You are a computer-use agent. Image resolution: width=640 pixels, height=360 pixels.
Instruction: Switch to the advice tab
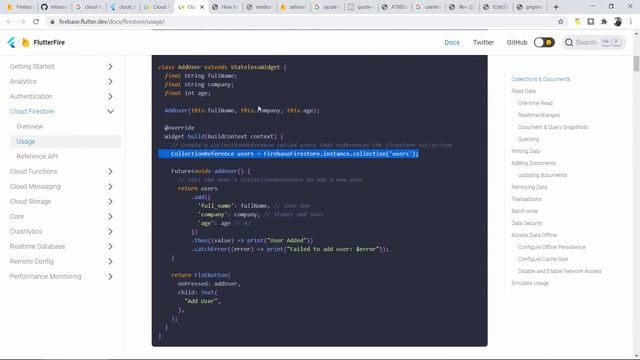click(x=293, y=7)
